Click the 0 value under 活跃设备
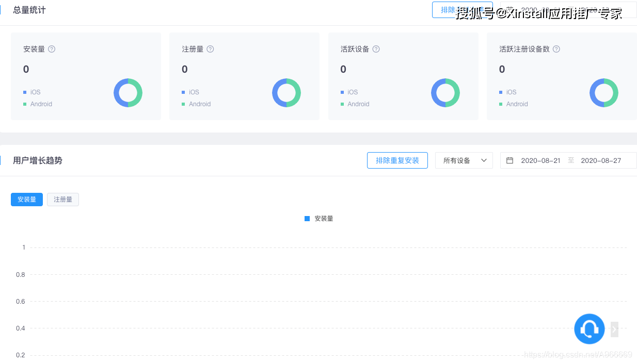The width and height of the screenshot is (637, 364). click(344, 69)
